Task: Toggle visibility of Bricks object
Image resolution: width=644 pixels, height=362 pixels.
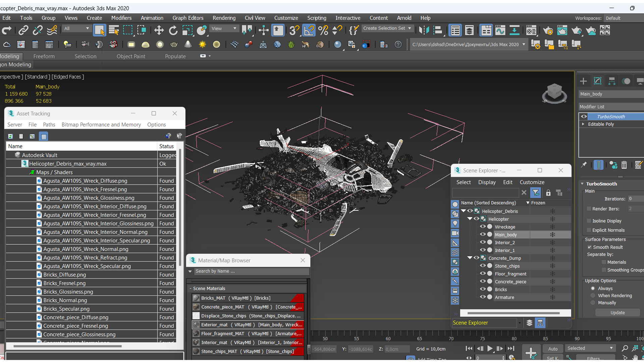Action: 483,289
